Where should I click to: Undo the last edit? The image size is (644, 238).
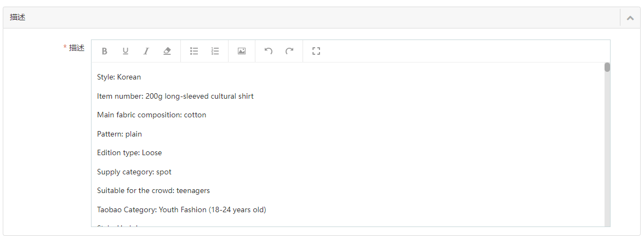click(x=269, y=51)
